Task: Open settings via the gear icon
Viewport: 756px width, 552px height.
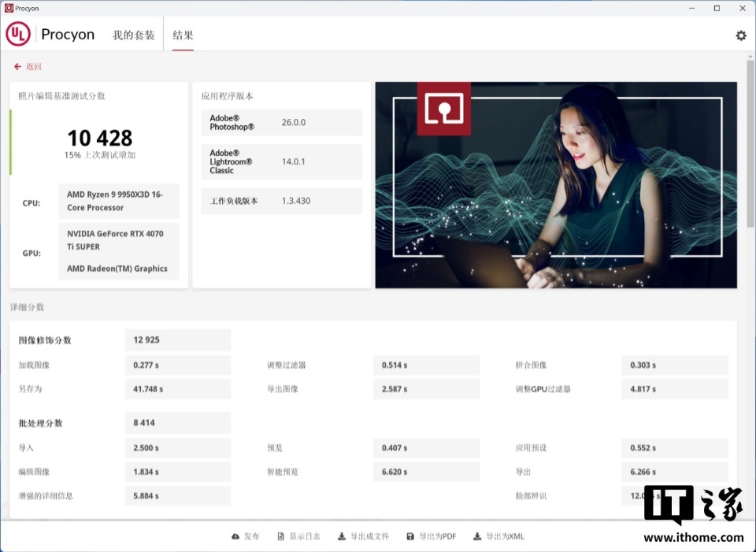Action: (740, 35)
